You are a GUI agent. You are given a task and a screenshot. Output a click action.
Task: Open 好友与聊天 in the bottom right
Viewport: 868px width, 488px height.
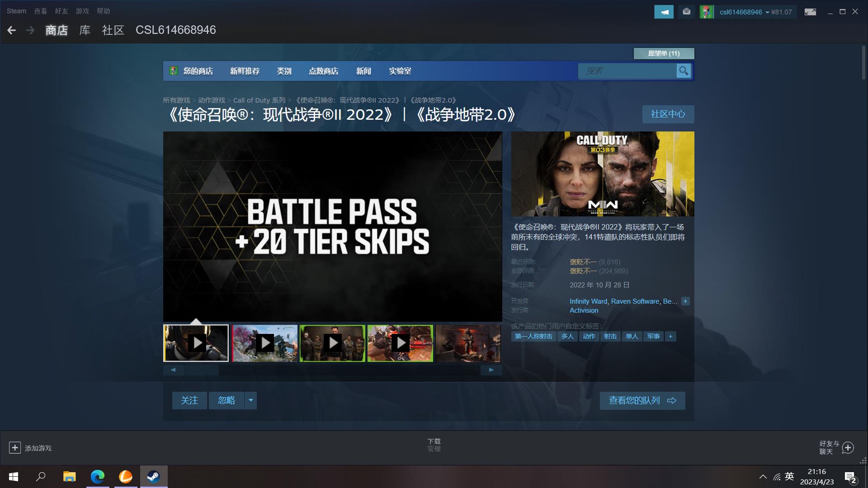[833, 448]
